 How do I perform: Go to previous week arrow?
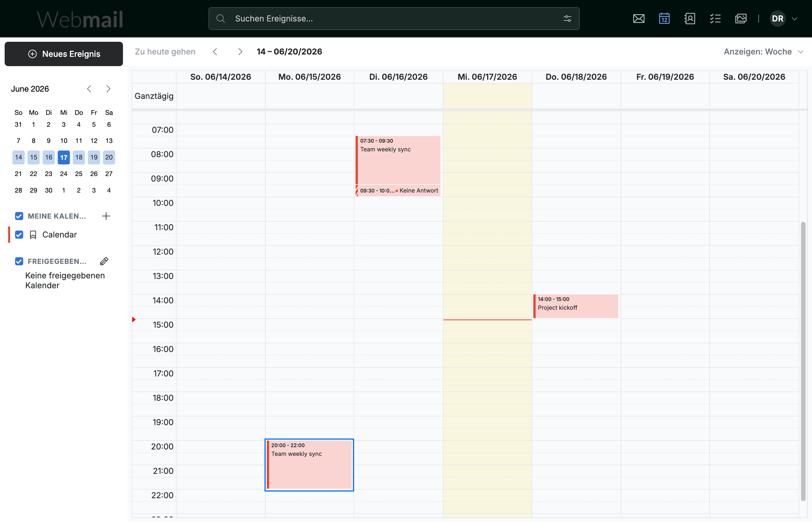(215, 52)
